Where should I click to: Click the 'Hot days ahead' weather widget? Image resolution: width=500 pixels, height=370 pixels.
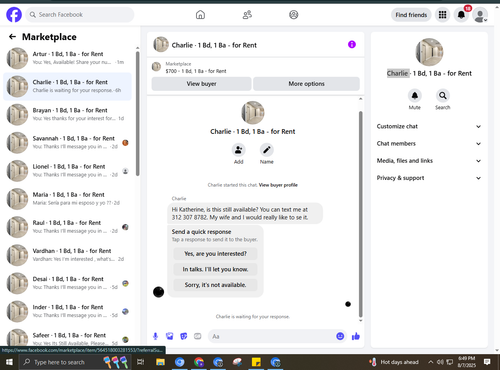tap(394, 362)
